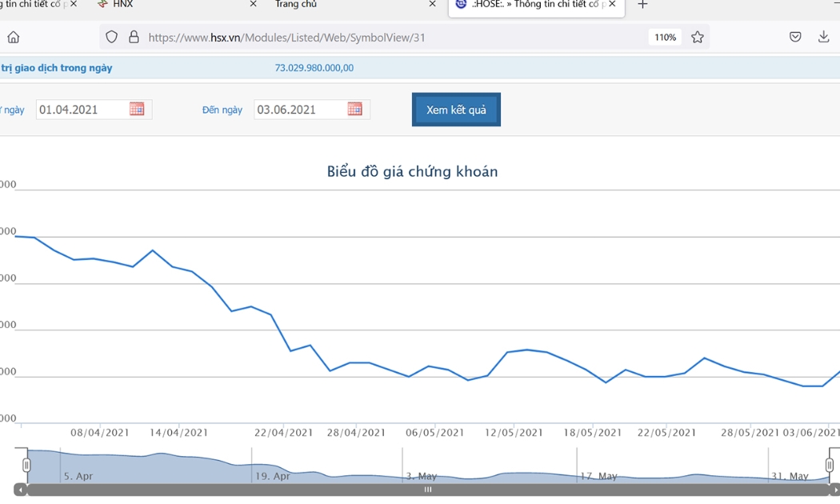This screenshot has width=840, height=504.
Task: Open a new tab with plus icon
Action: (x=643, y=4)
